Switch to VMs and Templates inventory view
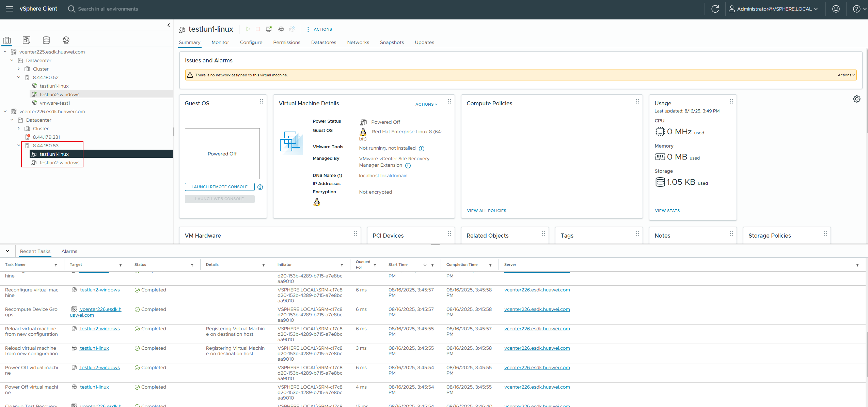 pyautogui.click(x=27, y=40)
